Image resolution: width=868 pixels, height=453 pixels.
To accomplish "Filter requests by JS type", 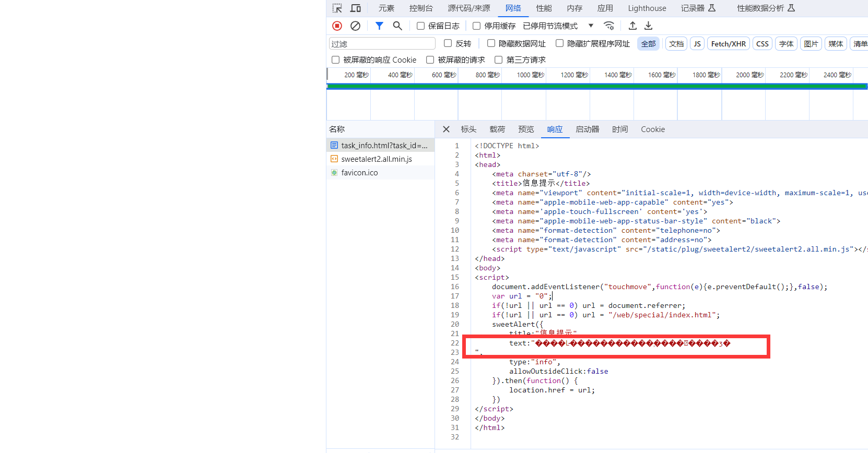I will (x=697, y=44).
